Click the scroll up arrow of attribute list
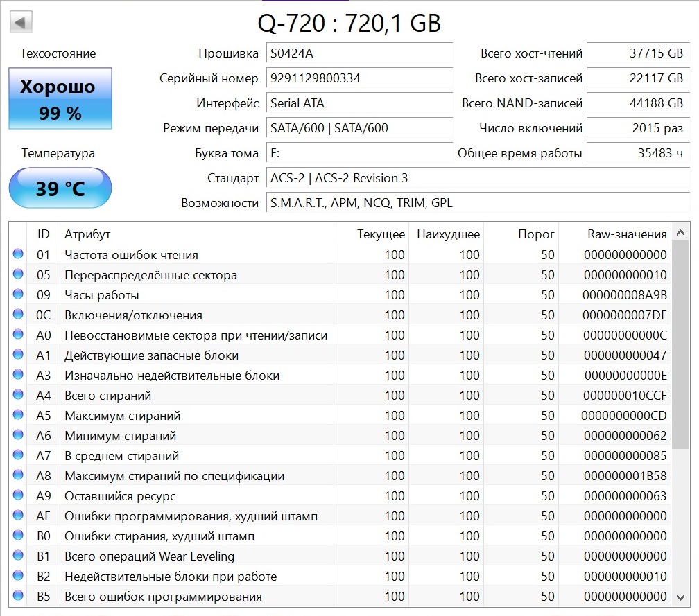Viewport: 699px width, 616px height. click(680, 233)
